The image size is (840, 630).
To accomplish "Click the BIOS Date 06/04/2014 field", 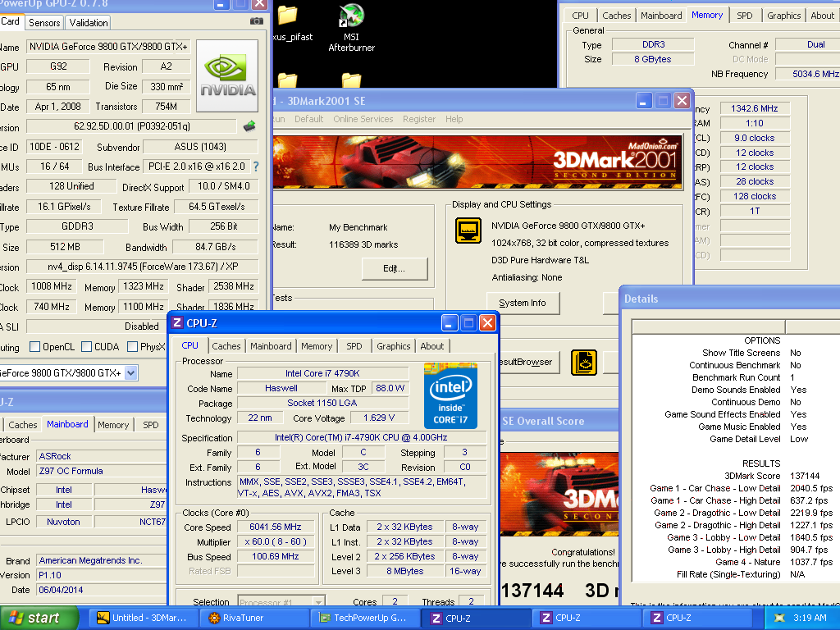I will click(x=102, y=590).
